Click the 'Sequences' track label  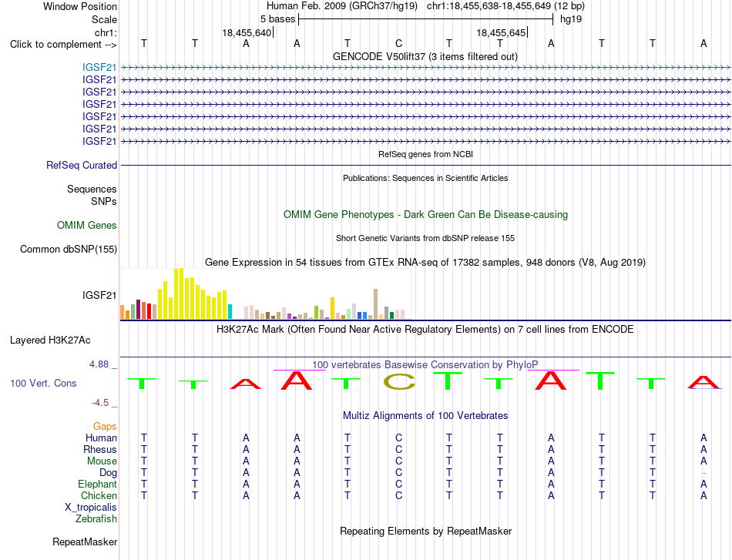tap(92, 189)
